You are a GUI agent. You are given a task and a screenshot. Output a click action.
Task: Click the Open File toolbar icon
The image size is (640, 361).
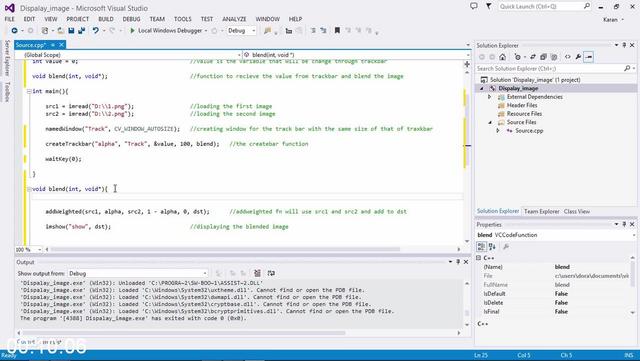pyautogui.click(x=60, y=31)
